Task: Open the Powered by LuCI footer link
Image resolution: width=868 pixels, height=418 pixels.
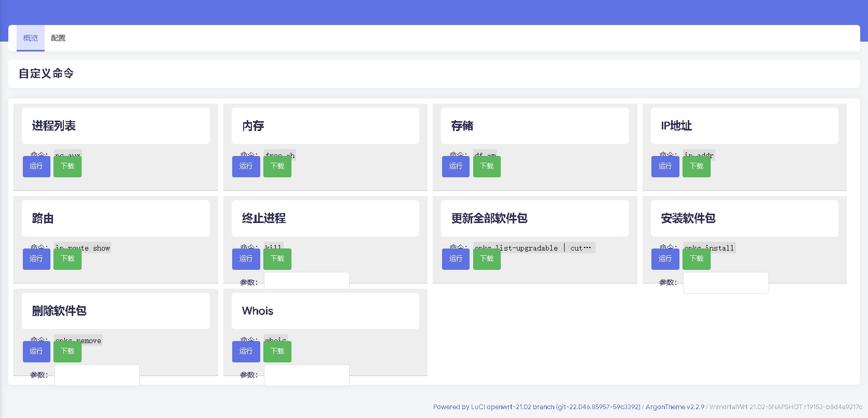Action: tap(537, 407)
